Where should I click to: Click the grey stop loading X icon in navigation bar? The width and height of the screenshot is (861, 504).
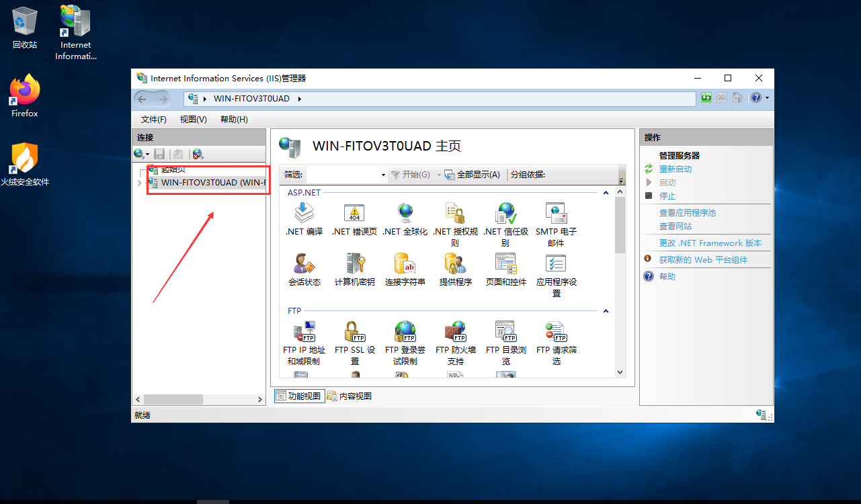pos(721,98)
